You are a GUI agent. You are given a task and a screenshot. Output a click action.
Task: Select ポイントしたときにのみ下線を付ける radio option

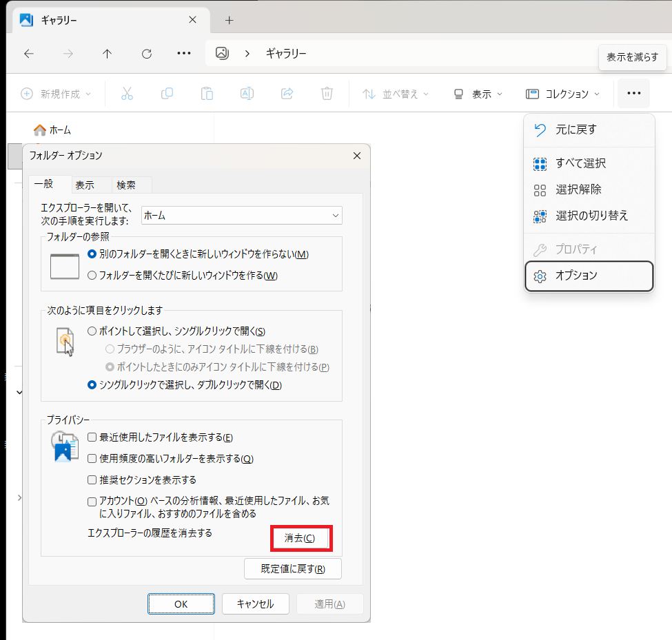(217, 367)
